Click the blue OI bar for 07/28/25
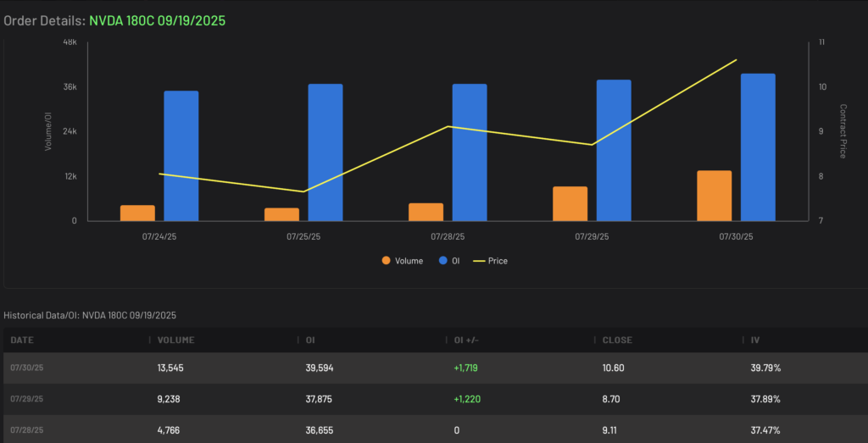This screenshot has width=868, height=443. coord(470,152)
